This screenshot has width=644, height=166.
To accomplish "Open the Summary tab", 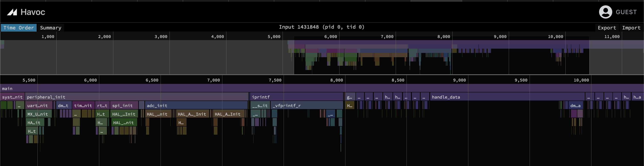I will tap(50, 28).
